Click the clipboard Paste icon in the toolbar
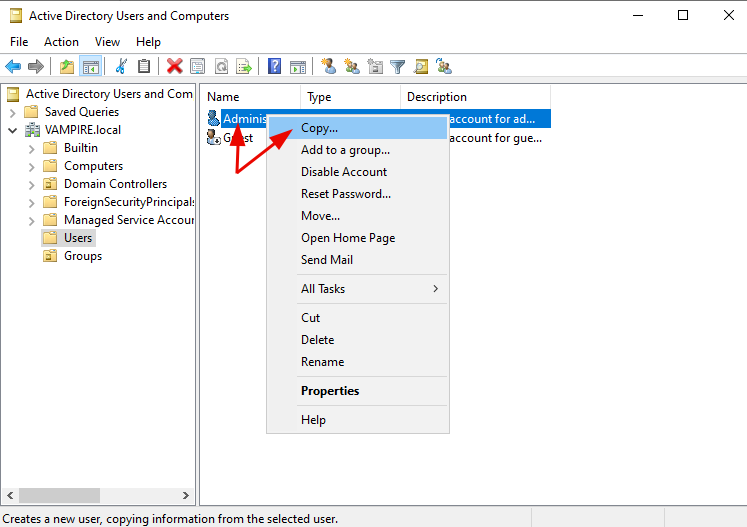Viewport: 747px width, 527px height. click(144, 66)
